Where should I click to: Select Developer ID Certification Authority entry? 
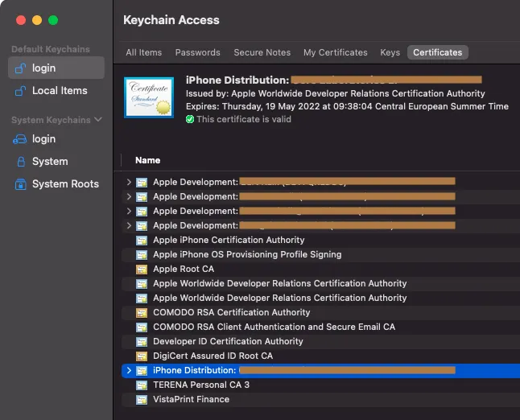coord(228,341)
